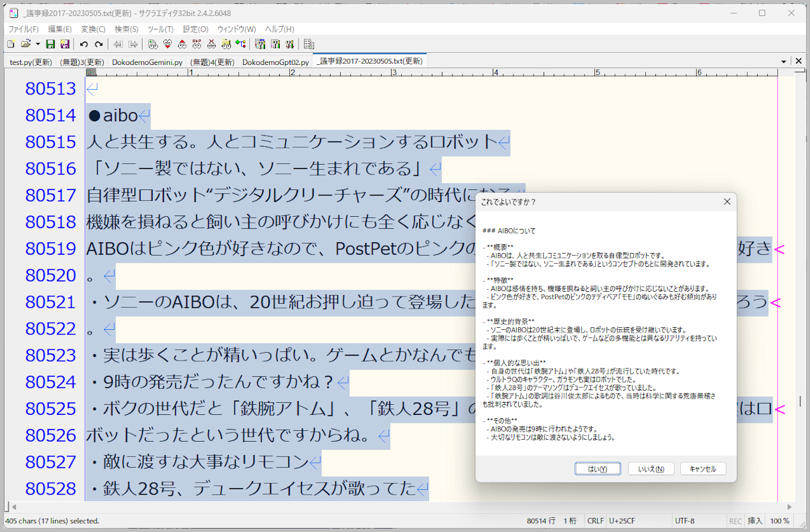Open the 検索(S) menu
Image resolution: width=810 pixels, height=532 pixels.
126,29
